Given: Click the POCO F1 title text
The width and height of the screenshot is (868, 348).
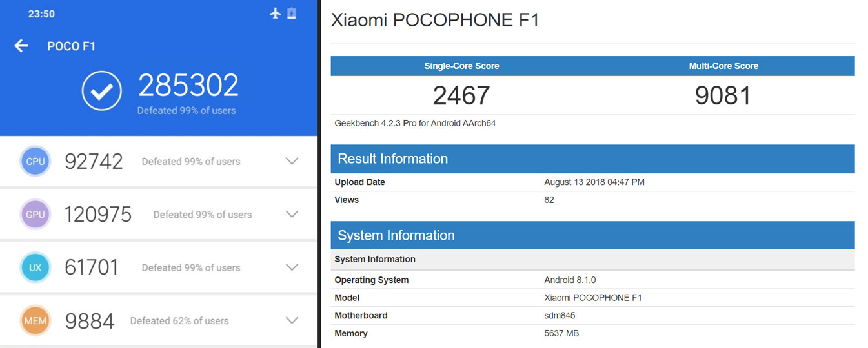Looking at the screenshot, I should (71, 46).
